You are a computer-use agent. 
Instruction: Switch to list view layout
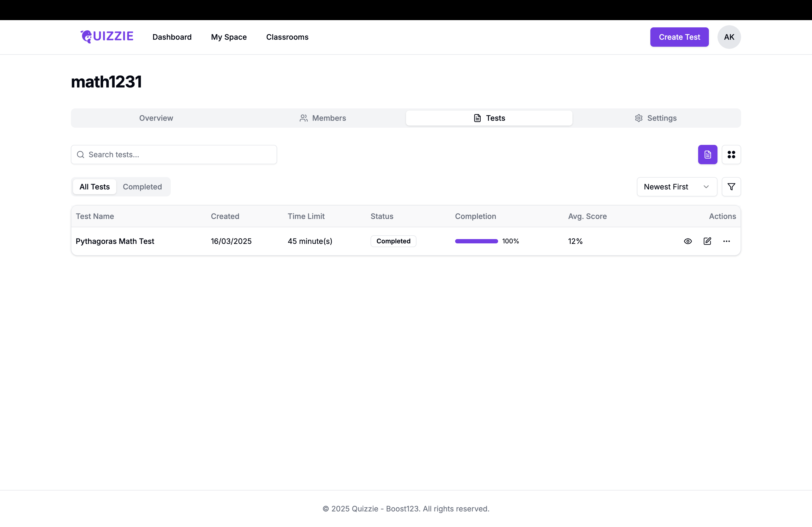pyautogui.click(x=707, y=154)
